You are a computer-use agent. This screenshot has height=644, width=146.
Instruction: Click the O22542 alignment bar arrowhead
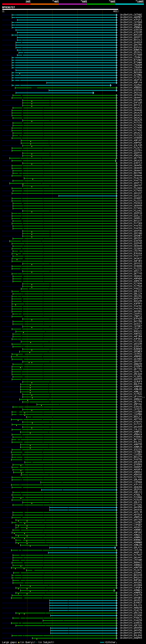111,85
